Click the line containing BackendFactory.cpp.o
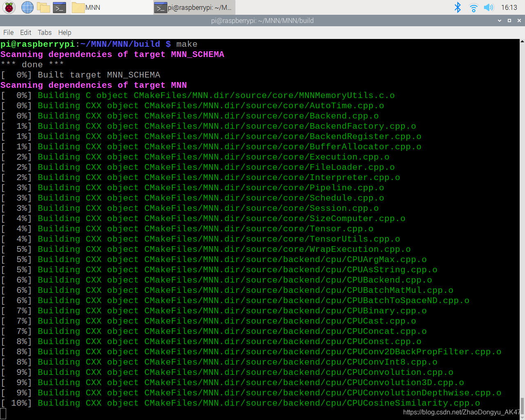 [208, 126]
